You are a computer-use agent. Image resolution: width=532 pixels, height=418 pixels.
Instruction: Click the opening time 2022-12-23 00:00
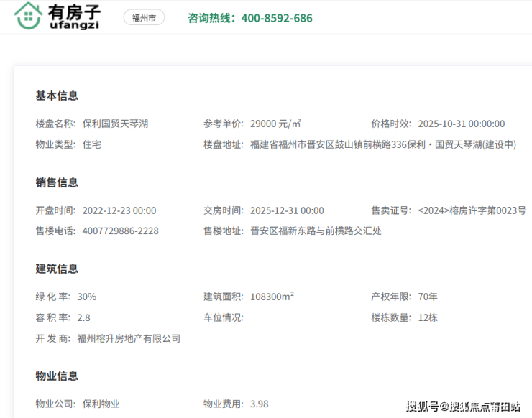(119, 210)
